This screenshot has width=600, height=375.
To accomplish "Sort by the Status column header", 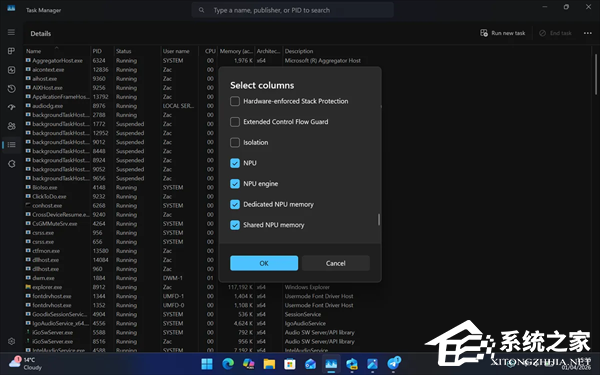I will (x=137, y=51).
